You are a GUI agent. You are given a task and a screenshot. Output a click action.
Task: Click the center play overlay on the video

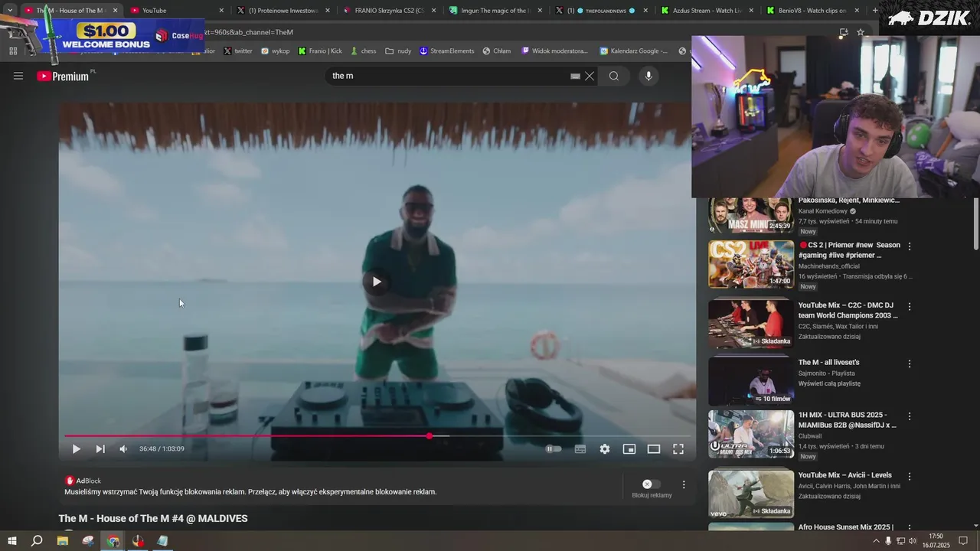coord(376,282)
